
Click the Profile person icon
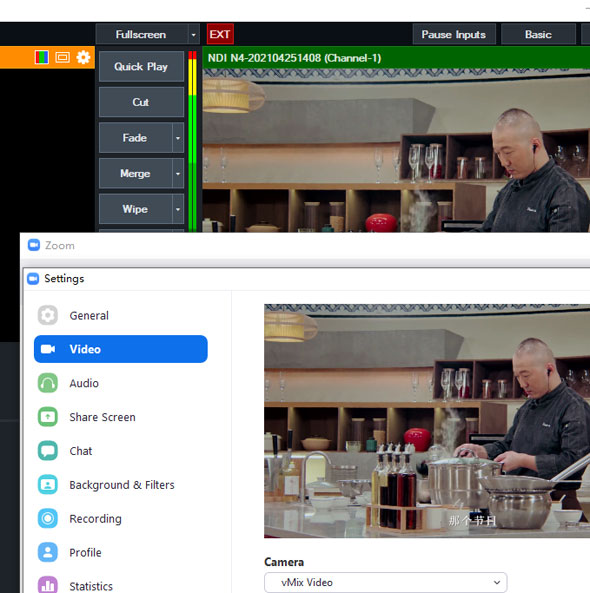[x=48, y=552]
